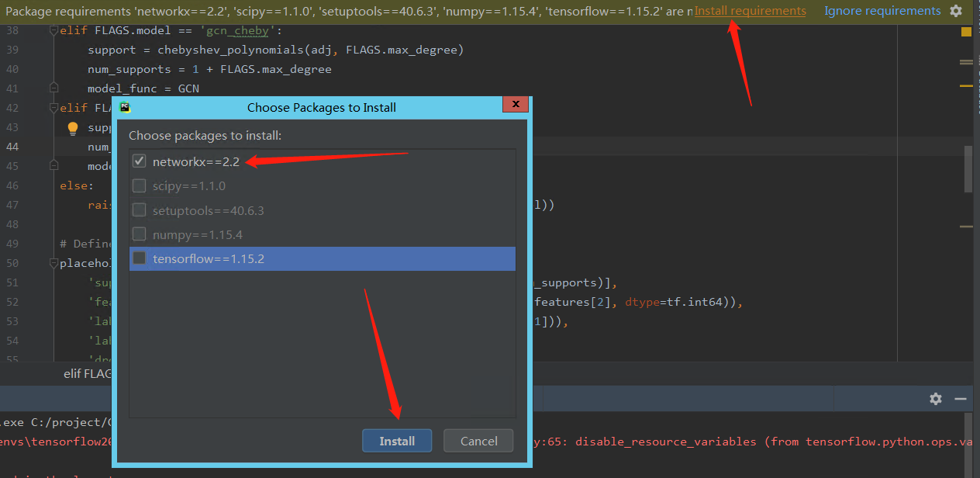Check the setuptools==40.6.3 checkbox

coord(140,210)
